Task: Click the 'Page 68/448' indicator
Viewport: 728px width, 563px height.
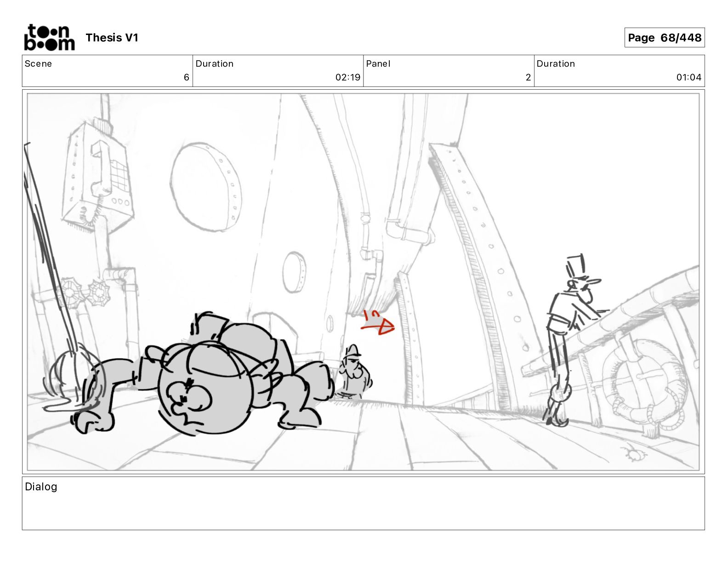Action: [665, 38]
